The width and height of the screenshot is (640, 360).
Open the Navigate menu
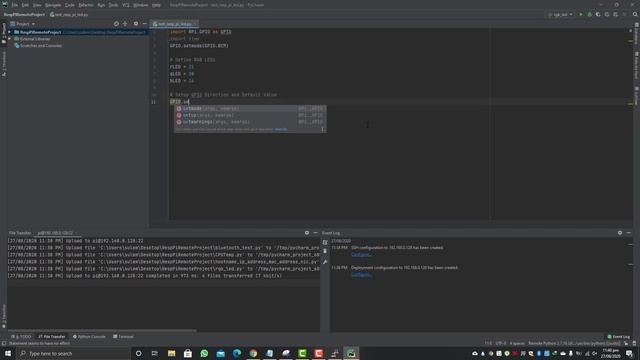pos(53,5)
